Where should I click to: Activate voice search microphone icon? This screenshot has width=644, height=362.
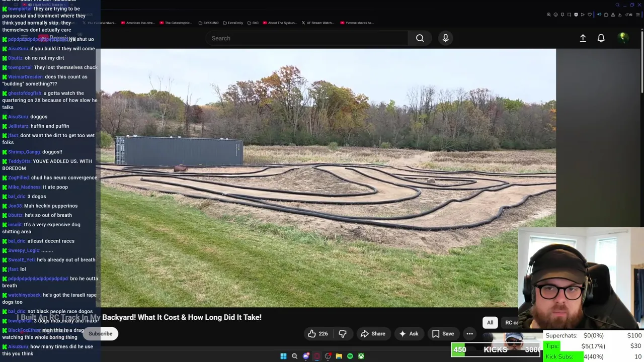point(445,38)
